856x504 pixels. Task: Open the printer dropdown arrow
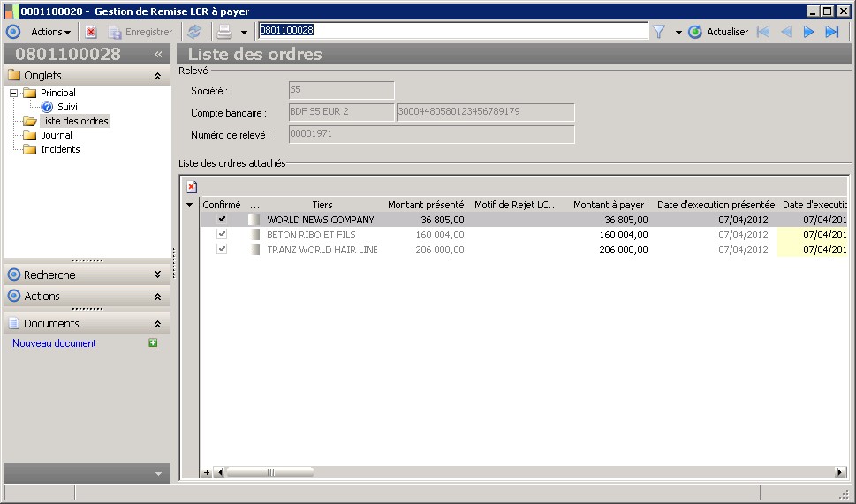(x=244, y=33)
